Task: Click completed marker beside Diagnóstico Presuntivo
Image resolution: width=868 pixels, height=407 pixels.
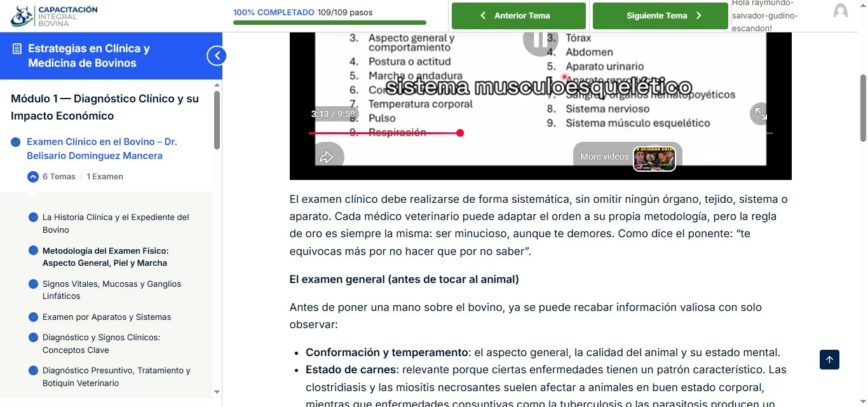Action: tap(33, 370)
